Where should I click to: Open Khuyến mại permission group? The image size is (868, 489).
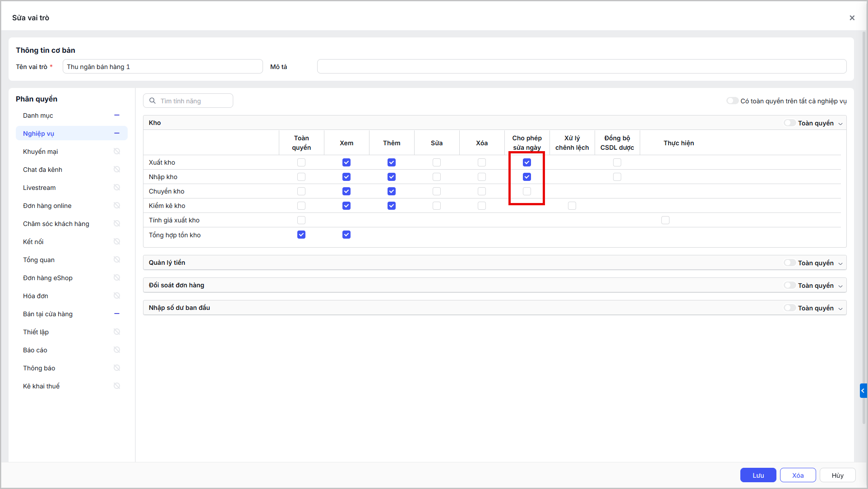pyautogui.click(x=72, y=152)
